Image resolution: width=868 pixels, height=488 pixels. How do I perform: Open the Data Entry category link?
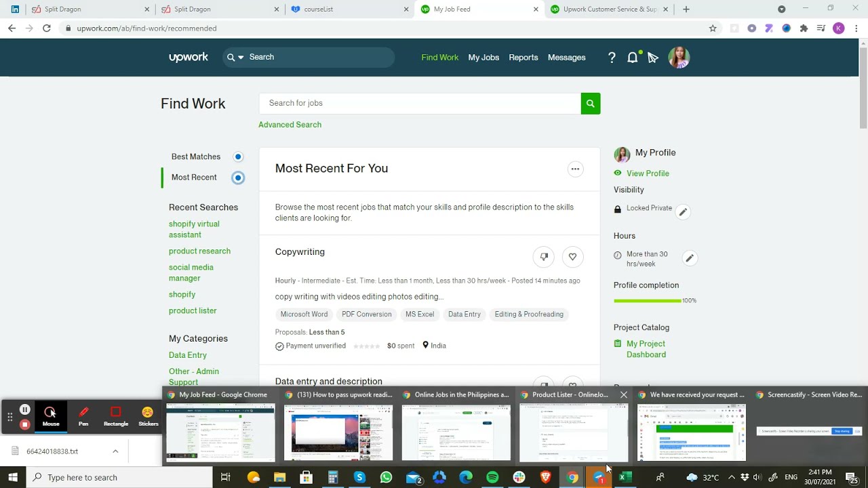pos(188,355)
